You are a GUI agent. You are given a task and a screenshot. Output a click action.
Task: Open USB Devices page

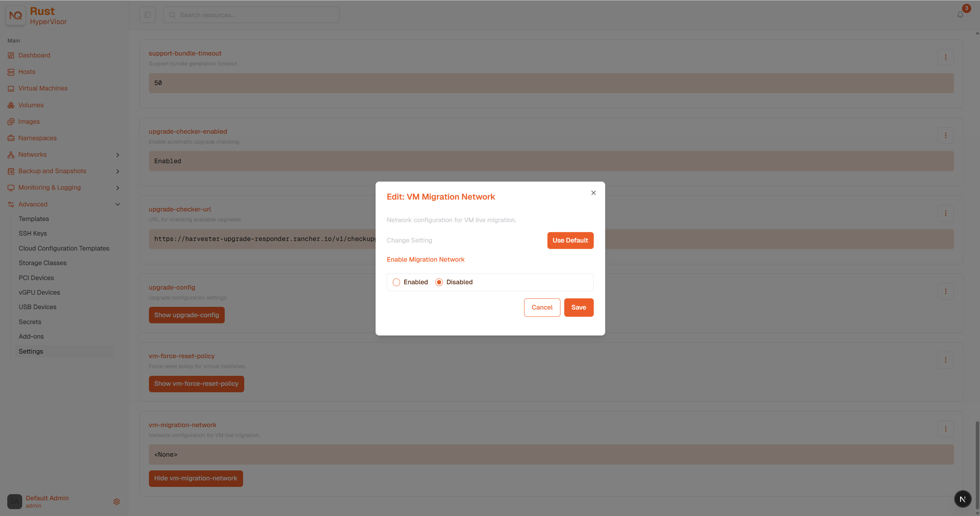(37, 307)
